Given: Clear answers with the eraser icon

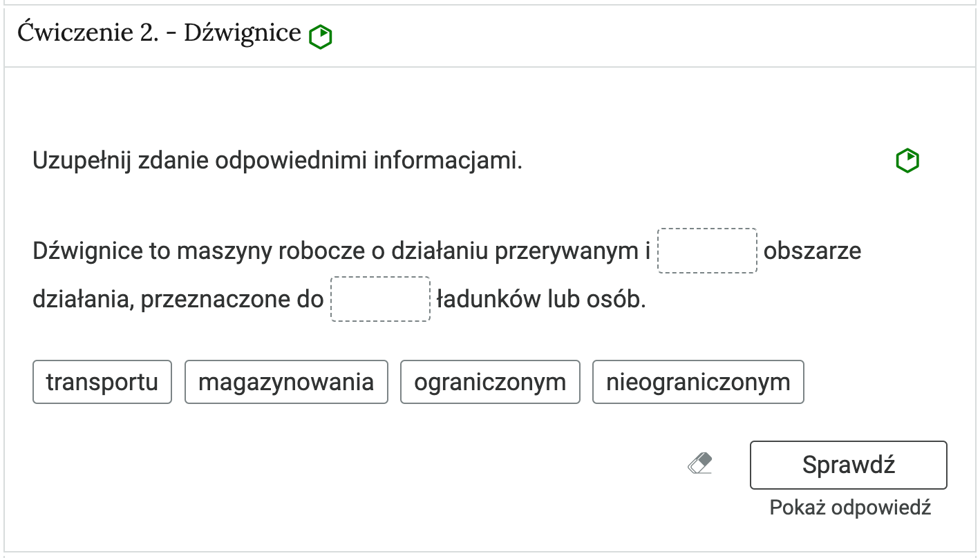Looking at the screenshot, I should pos(700,463).
